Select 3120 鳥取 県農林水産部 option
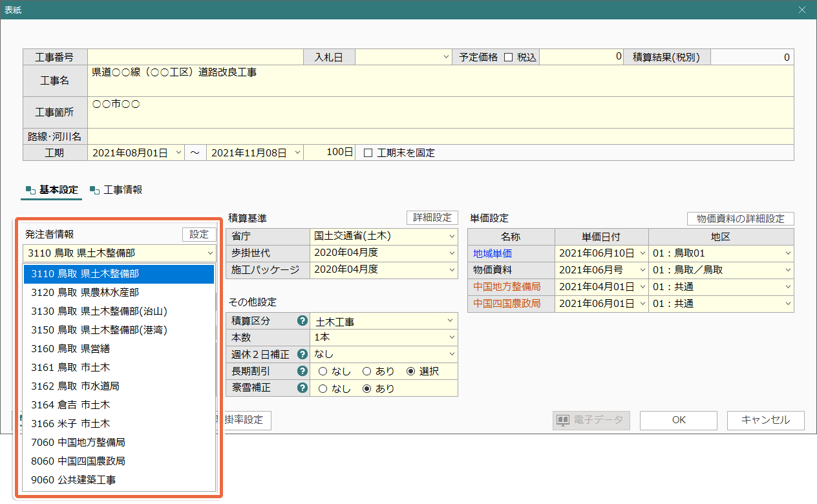This screenshot has width=817, height=504. click(x=119, y=293)
